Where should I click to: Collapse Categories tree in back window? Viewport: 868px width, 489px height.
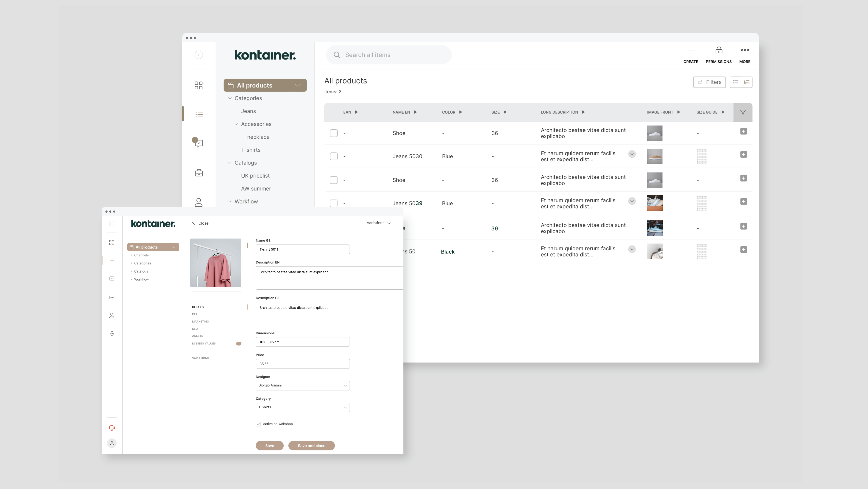230,98
